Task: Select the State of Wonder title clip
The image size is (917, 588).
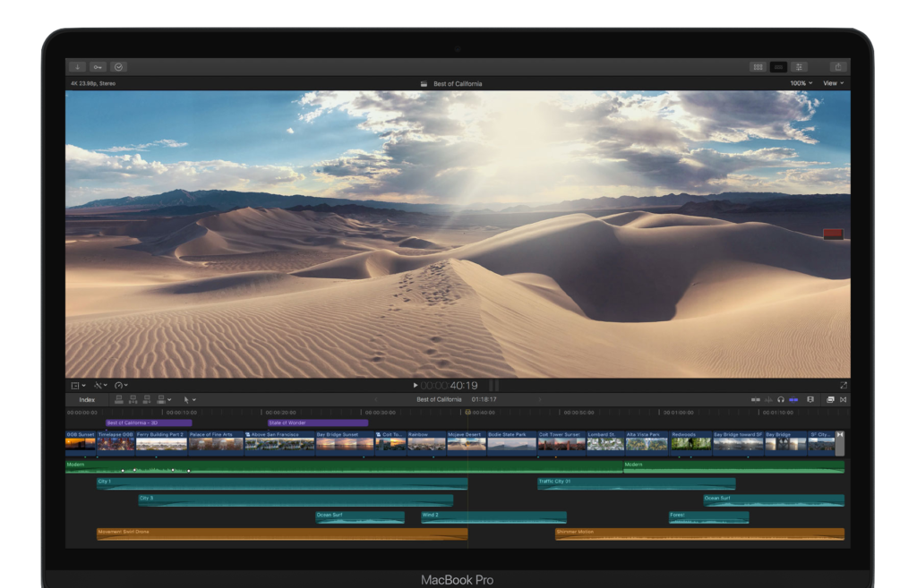Action: coord(317,423)
